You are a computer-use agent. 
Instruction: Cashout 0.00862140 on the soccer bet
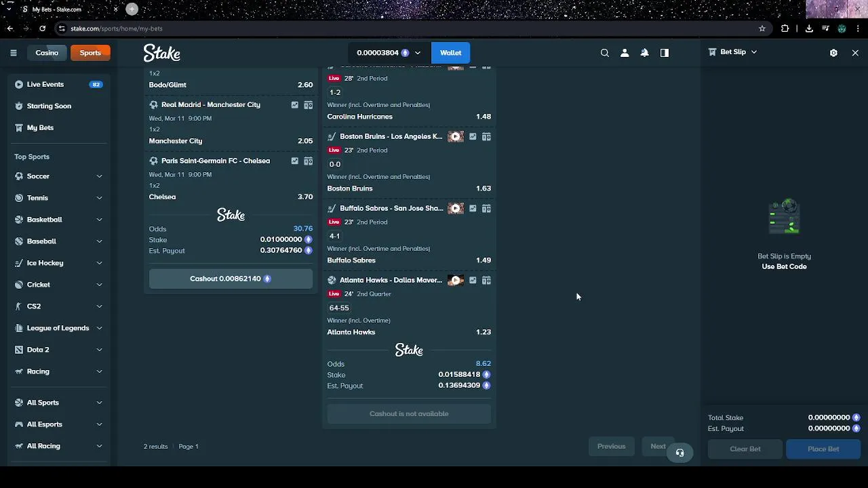click(x=231, y=279)
